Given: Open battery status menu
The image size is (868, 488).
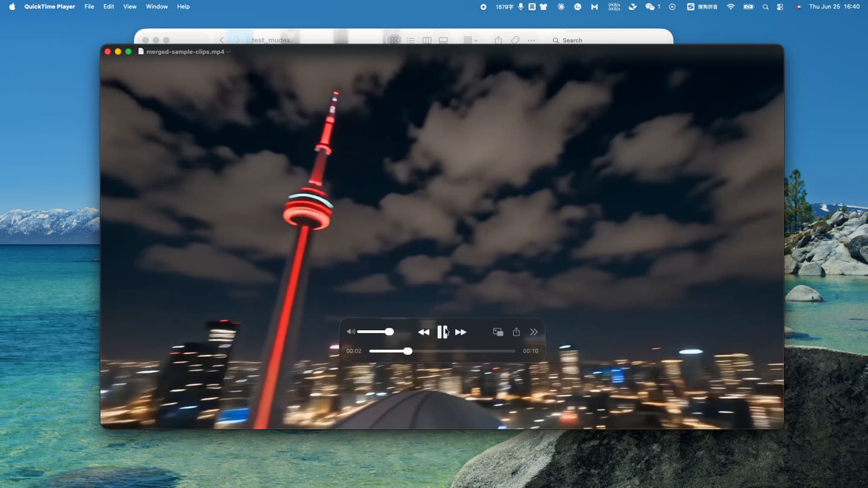Looking at the screenshot, I should (749, 7).
